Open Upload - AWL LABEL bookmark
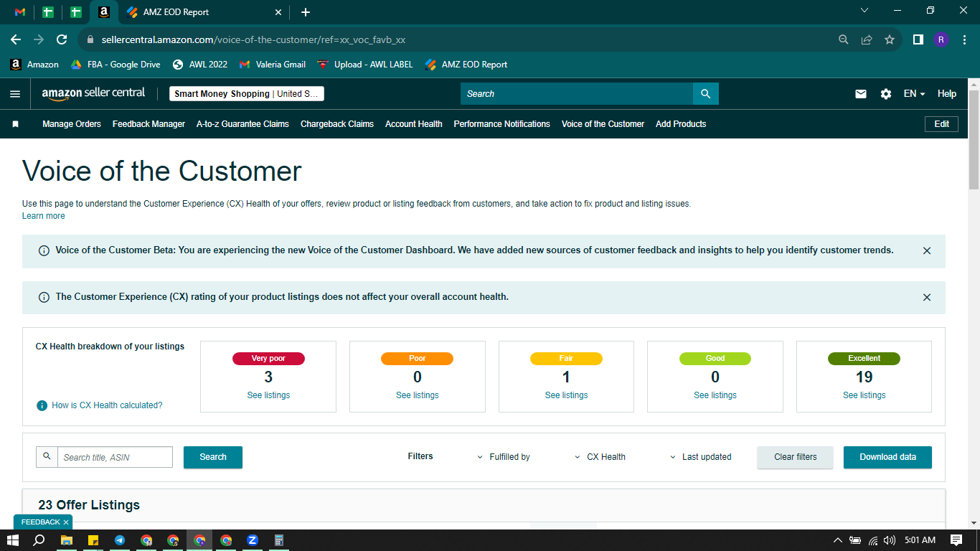980x551 pixels. click(x=365, y=65)
